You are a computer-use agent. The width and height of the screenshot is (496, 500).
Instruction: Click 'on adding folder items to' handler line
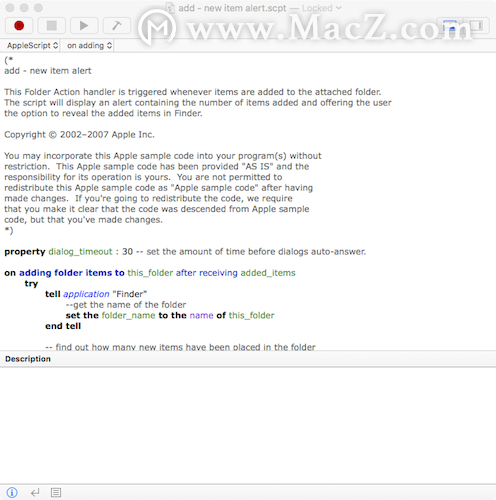(150, 273)
